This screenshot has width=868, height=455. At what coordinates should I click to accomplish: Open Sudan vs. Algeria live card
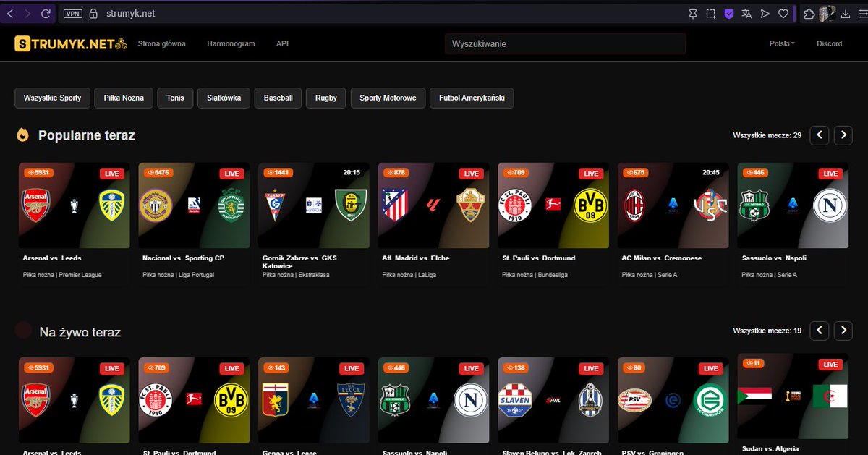click(793, 396)
